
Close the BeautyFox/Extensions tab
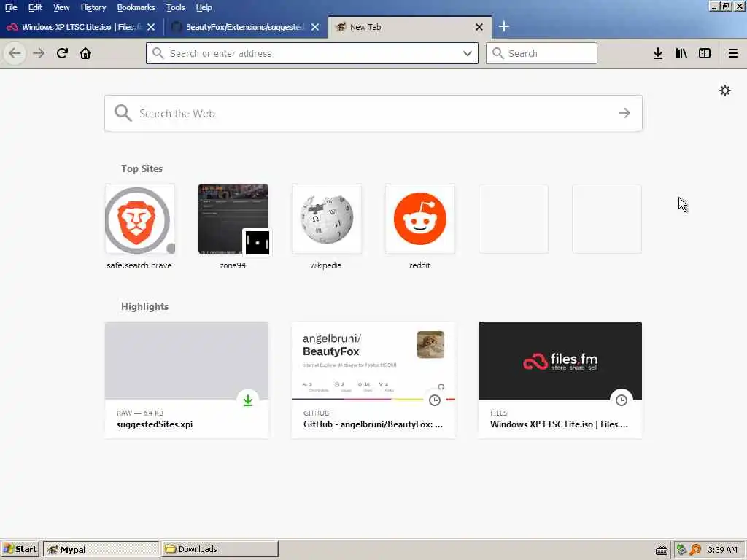tap(315, 27)
